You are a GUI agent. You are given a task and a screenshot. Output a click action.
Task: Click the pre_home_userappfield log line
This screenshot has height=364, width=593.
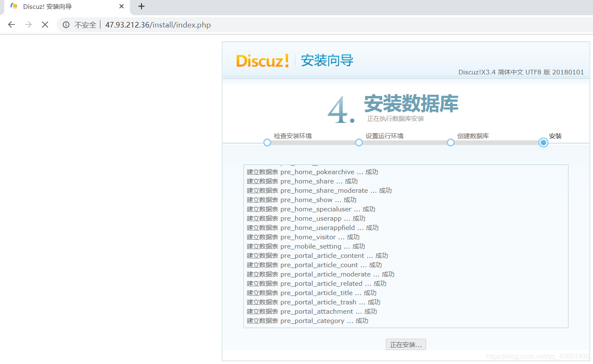click(313, 228)
